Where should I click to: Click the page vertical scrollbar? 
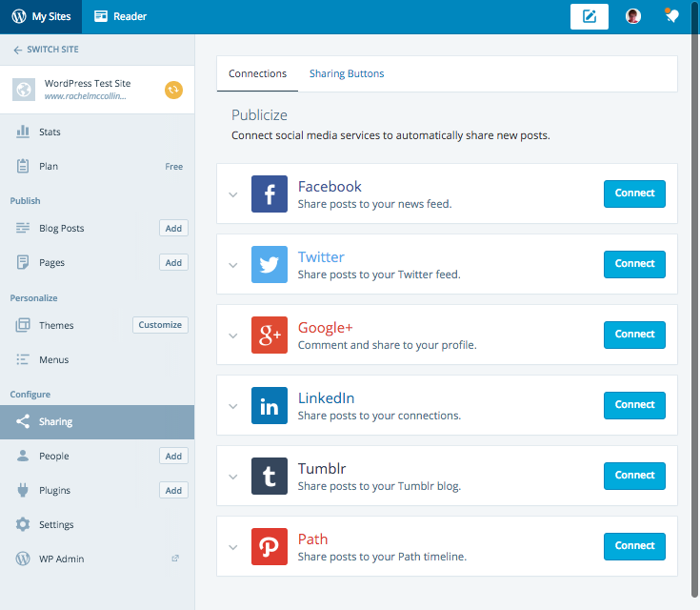694,298
